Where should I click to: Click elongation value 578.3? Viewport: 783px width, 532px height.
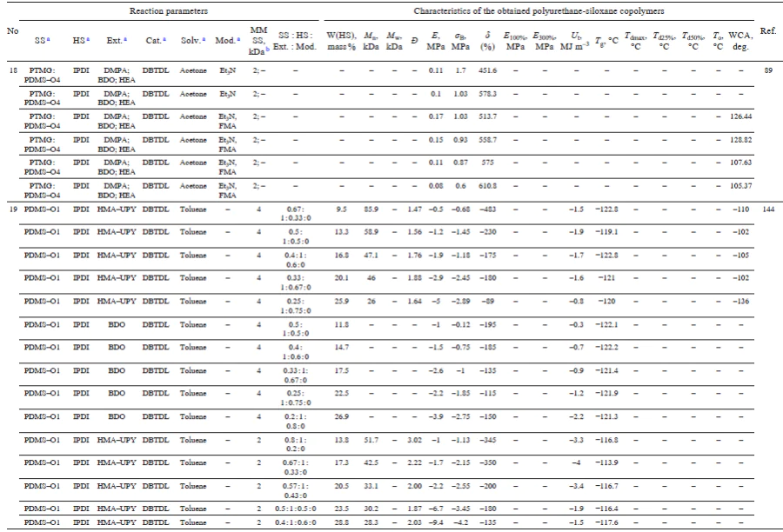487,94
